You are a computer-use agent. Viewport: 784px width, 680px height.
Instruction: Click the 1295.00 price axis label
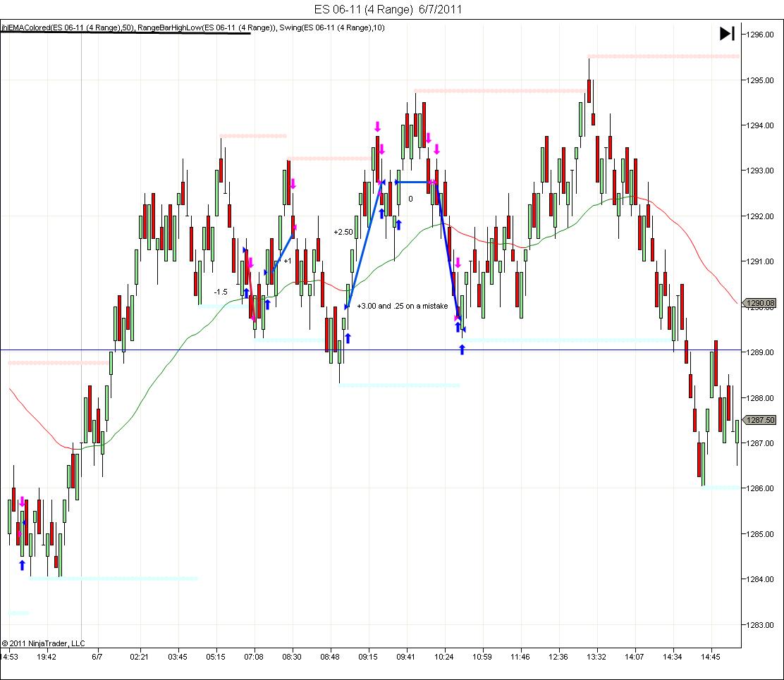pyautogui.click(x=760, y=80)
